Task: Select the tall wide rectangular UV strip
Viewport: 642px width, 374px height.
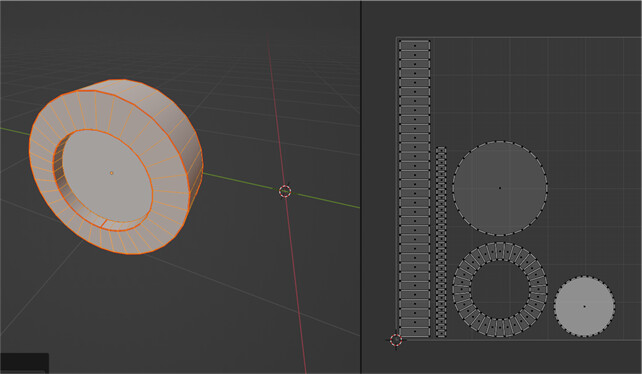Action: 415,188
